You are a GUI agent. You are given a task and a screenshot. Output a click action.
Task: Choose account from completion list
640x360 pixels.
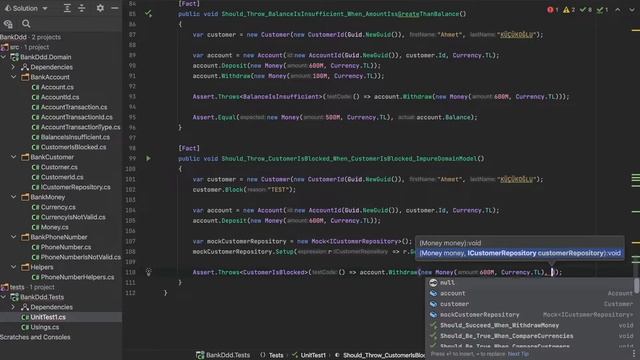point(530,293)
